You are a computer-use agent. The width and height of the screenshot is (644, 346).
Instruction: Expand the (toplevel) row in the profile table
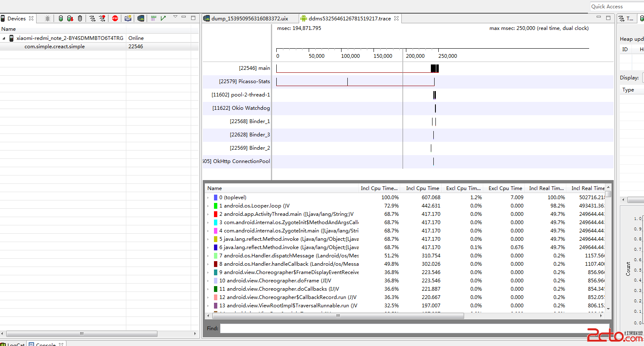click(x=208, y=198)
